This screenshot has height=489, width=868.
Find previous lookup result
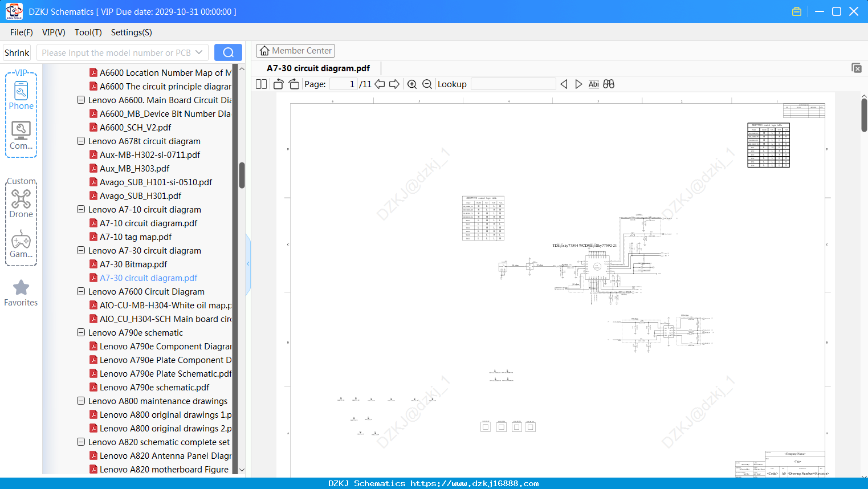click(564, 84)
